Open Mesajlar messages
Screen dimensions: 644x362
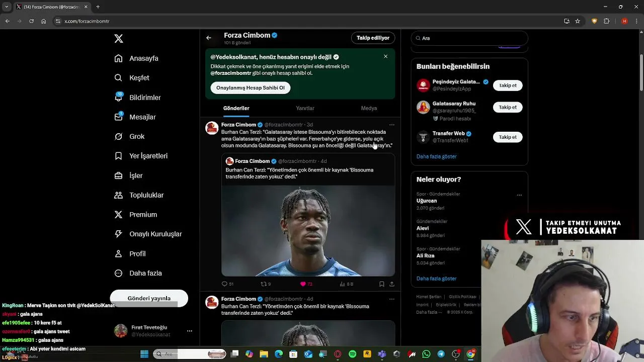(x=135, y=117)
